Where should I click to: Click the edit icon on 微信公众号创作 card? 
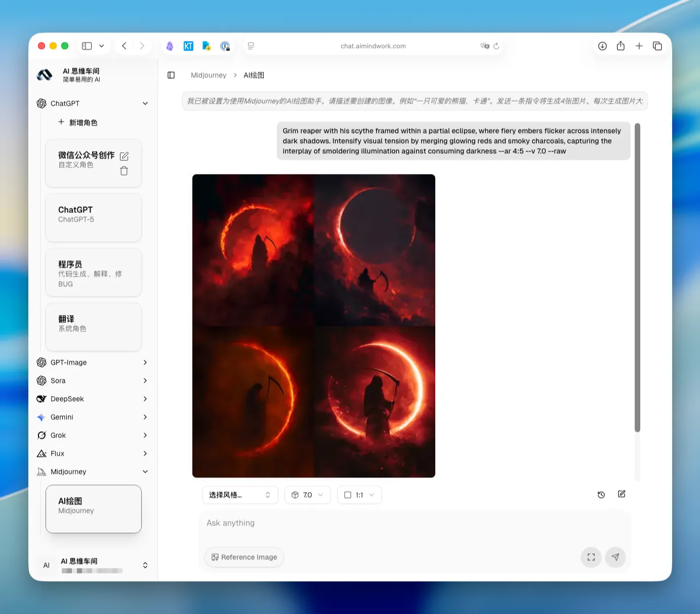pos(124,156)
